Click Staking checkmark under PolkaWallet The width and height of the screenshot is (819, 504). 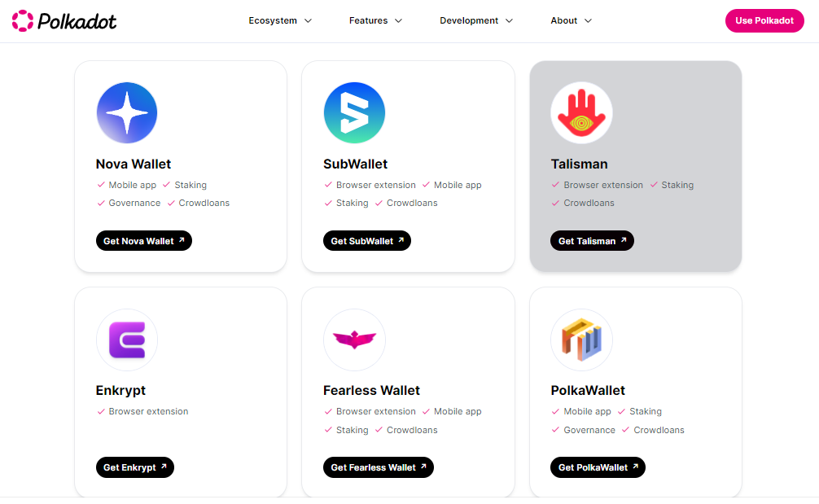pyautogui.click(x=621, y=411)
